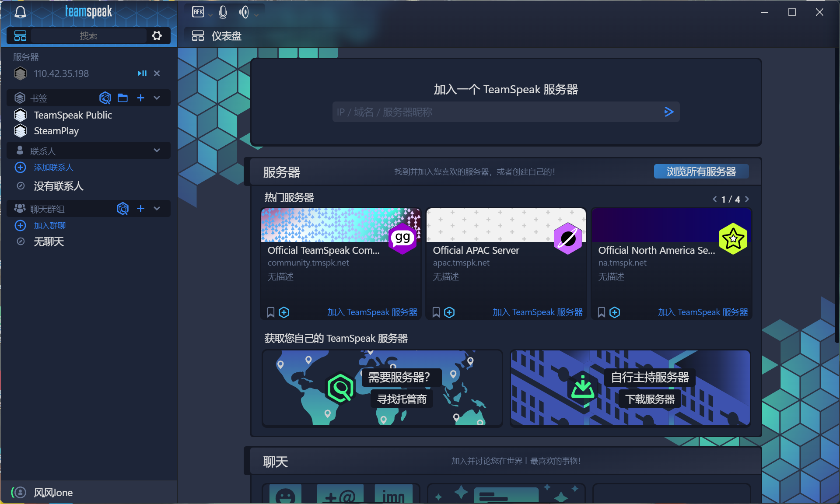Click the join-group-chat plus icon
Image resolution: width=840 pixels, height=504 pixels.
pyautogui.click(x=21, y=226)
